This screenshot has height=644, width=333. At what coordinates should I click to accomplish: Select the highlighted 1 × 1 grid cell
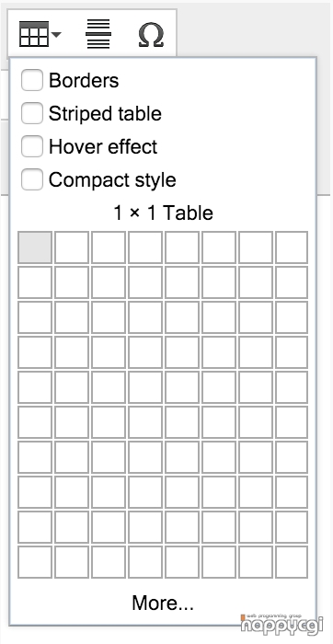(x=35, y=247)
